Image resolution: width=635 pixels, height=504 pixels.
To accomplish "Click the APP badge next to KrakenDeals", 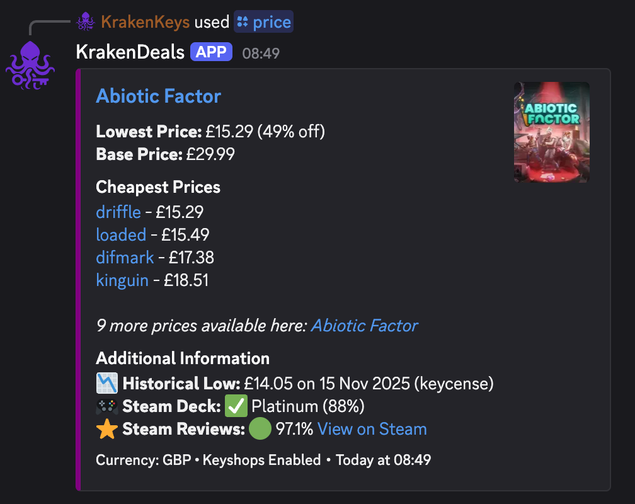I will click(x=212, y=51).
